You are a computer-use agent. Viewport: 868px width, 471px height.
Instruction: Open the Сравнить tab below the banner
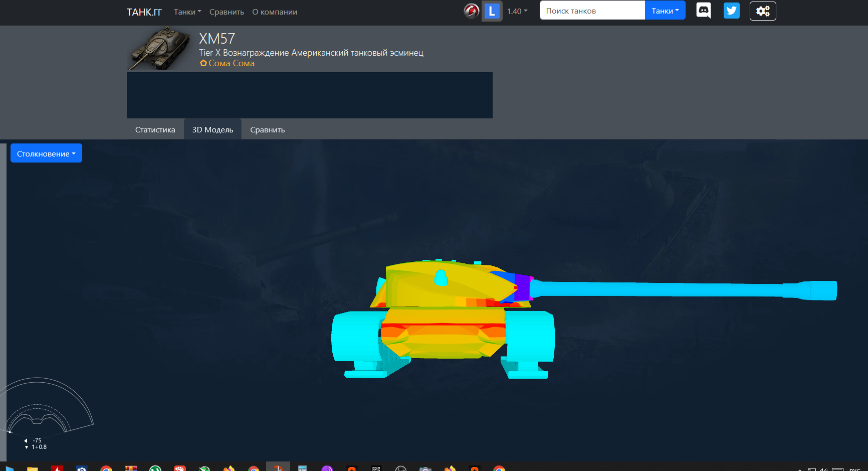[267, 129]
